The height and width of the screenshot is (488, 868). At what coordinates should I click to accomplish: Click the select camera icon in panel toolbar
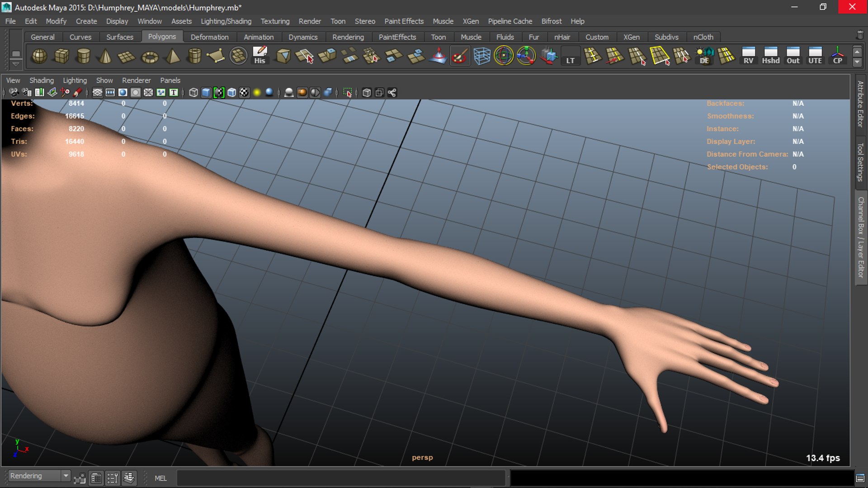point(14,93)
